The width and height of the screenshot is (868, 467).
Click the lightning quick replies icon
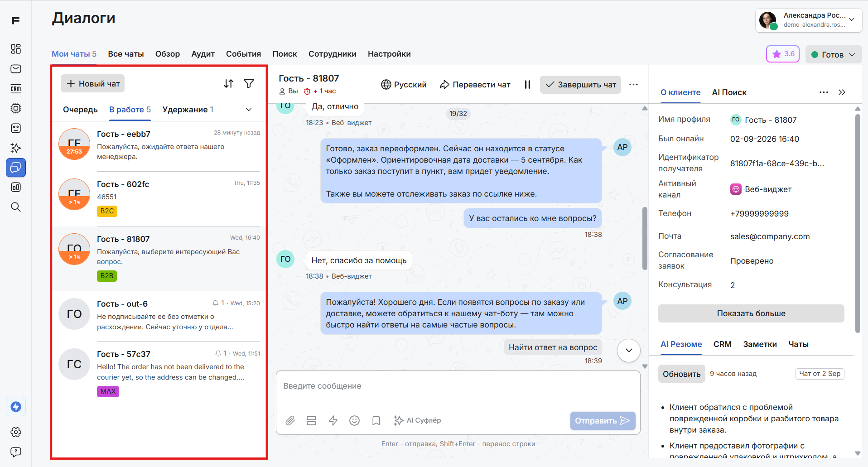pyautogui.click(x=333, y=421)
